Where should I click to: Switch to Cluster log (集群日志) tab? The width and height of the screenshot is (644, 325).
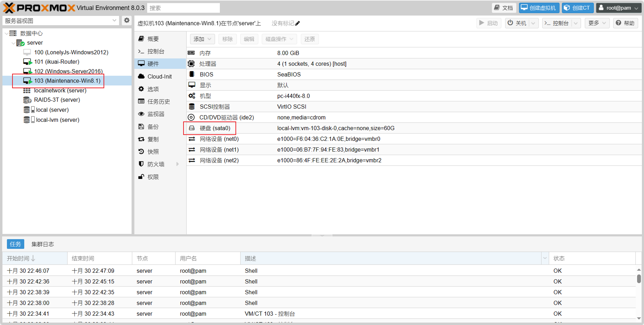click(43, 244)
